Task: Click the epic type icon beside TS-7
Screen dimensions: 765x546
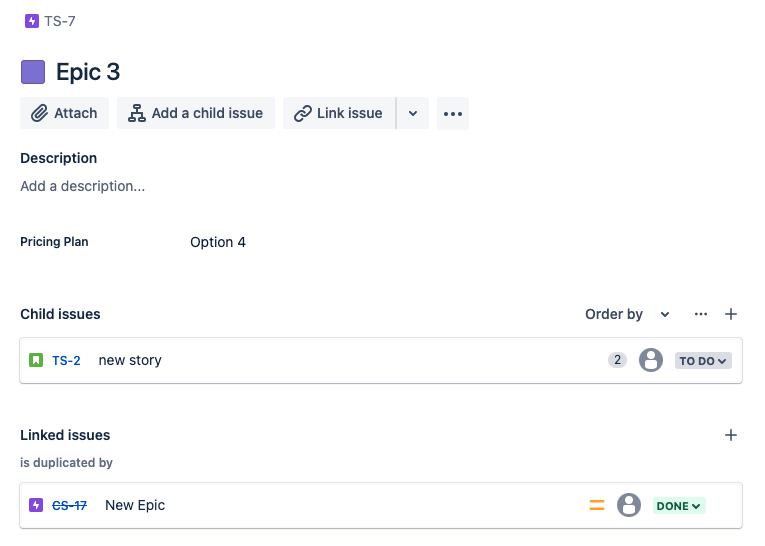Action: [32, 21]
